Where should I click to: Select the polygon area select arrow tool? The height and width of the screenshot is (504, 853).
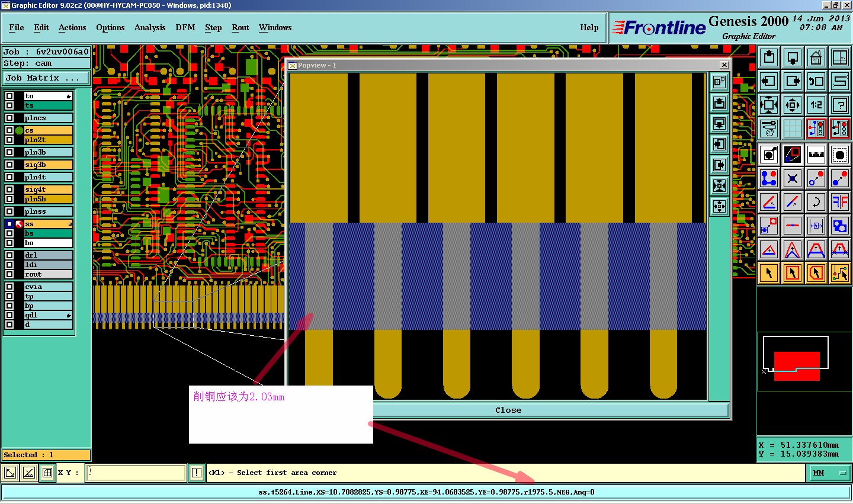(816, 273)
